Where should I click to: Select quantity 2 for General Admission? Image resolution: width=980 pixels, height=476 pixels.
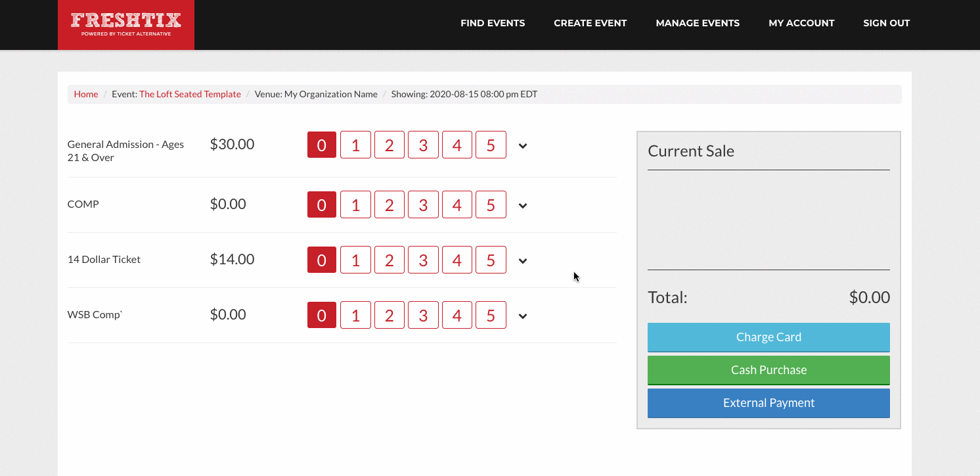coord(390,145)
